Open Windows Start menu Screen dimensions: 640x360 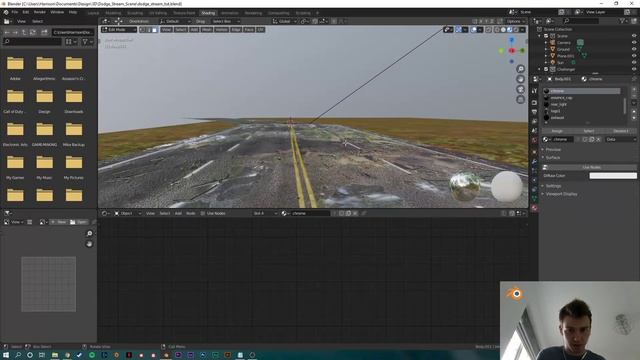coord(6,355)
